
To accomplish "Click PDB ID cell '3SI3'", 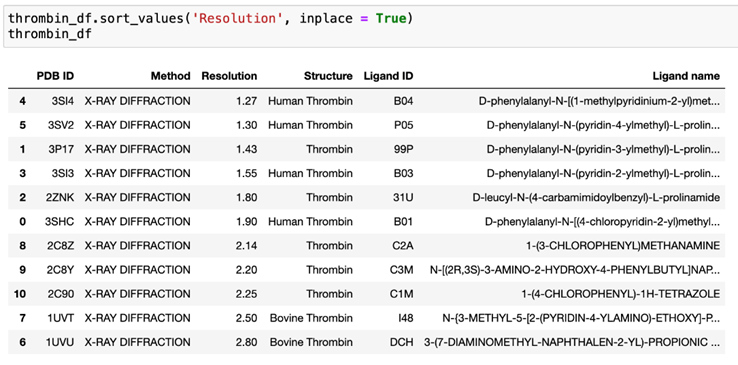I will (x=63, y=173).
